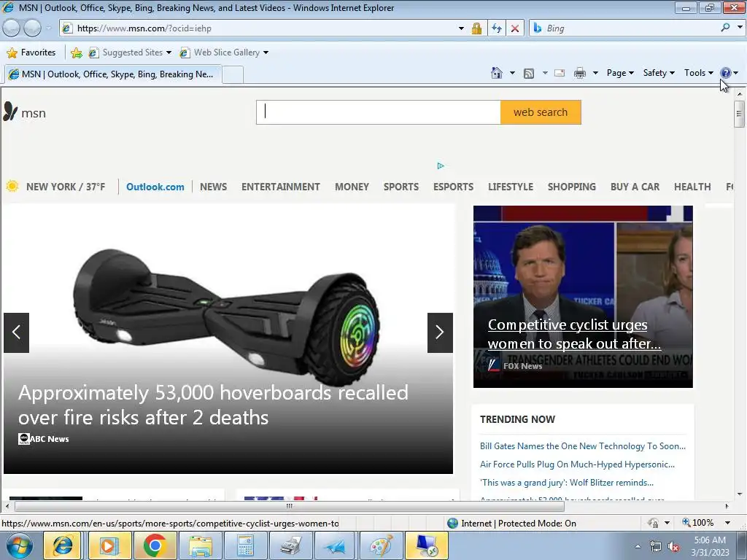Click the Bing search magnifier icon
The image size is (747, 560).
[x=725, y=28]
